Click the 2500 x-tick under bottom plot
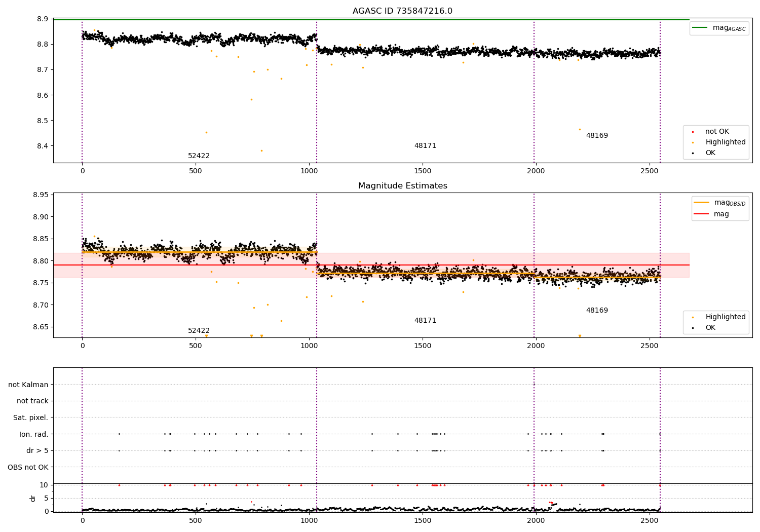 point(650,521)
